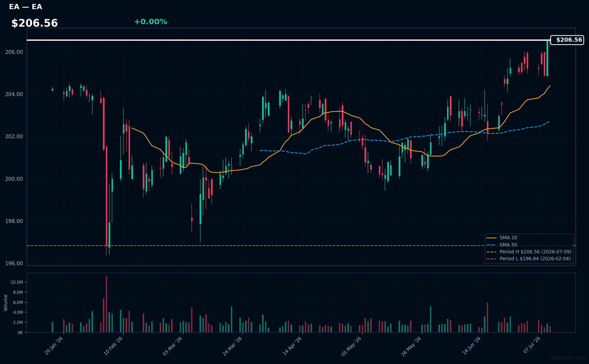This screenshot has width=589, height=364.
Task: Click the 0K volume axis label
Action: pos(20,333)
